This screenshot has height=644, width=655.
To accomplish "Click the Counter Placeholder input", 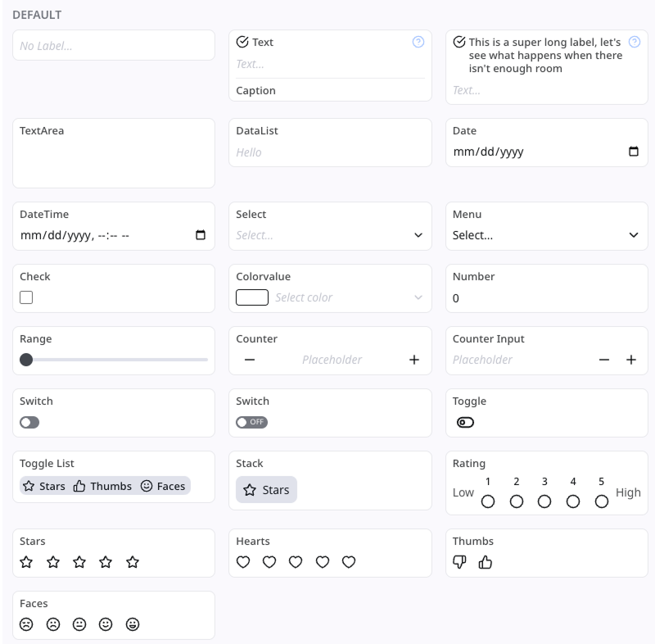I will [332, 360].
